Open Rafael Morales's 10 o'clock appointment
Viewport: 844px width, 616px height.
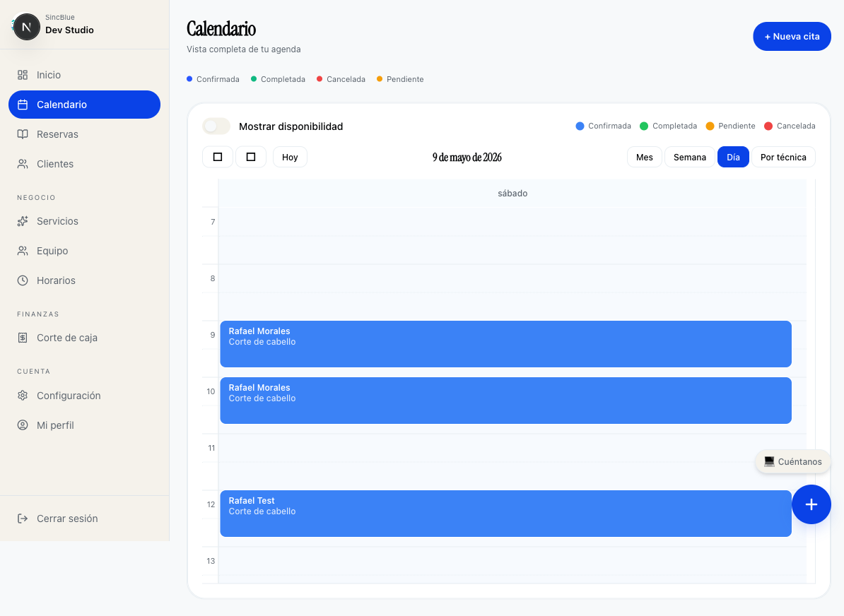(x=505, y=401)
